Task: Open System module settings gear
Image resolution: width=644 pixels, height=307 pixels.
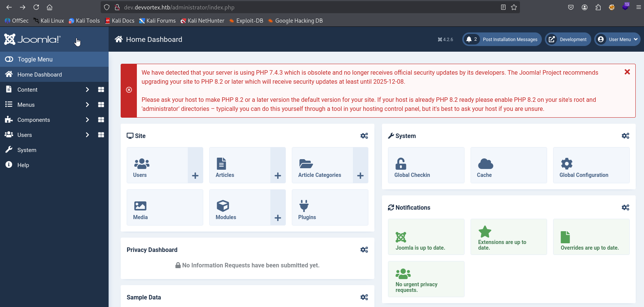Action: click(626, 136)
